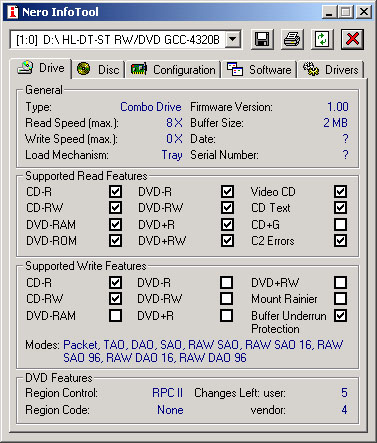Toggle C2 Errors checkbox
This screenshot has width=377, height=443.
point(340,240)
